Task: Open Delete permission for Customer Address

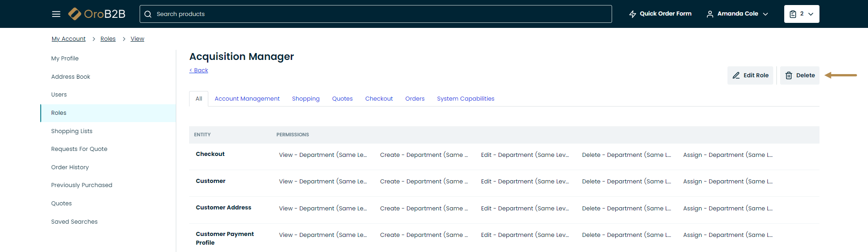Action: (x=626, y=209)
